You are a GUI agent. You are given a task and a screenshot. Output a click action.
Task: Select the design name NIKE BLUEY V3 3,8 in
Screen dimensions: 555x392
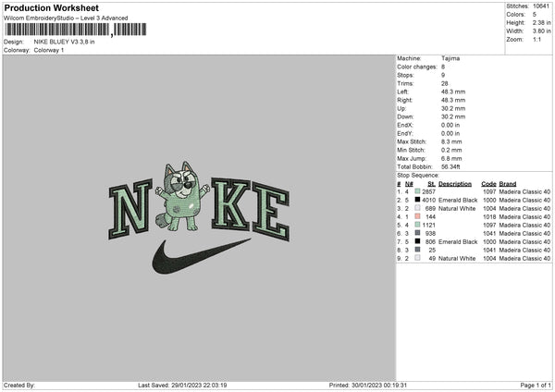click(64, 42)
